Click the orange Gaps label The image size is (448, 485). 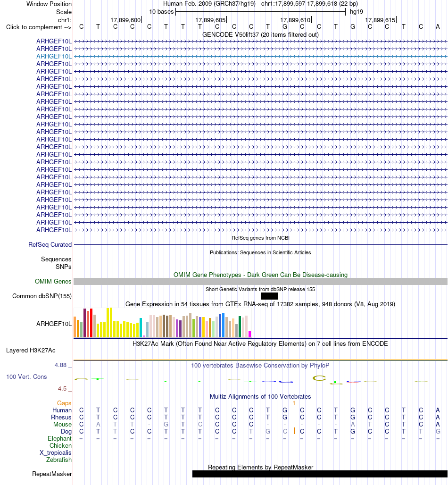point(64,403)
